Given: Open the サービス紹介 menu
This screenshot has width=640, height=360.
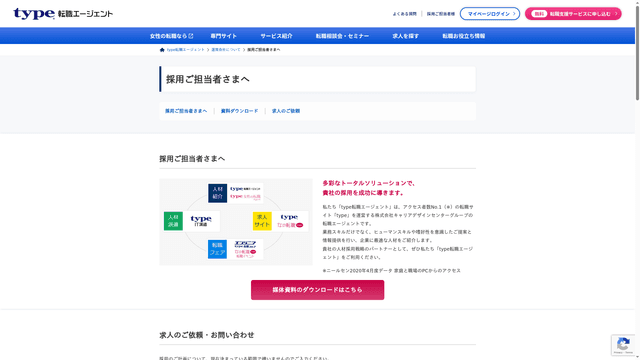Looking at the screenshot, I should pos(276,36).
